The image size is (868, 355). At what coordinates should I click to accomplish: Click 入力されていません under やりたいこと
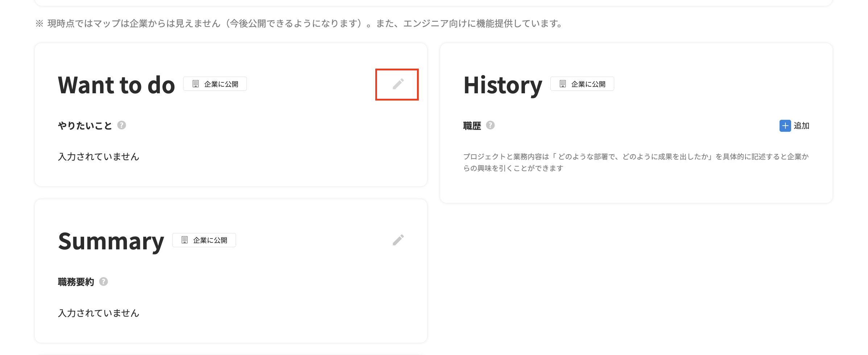pos(99,156)
